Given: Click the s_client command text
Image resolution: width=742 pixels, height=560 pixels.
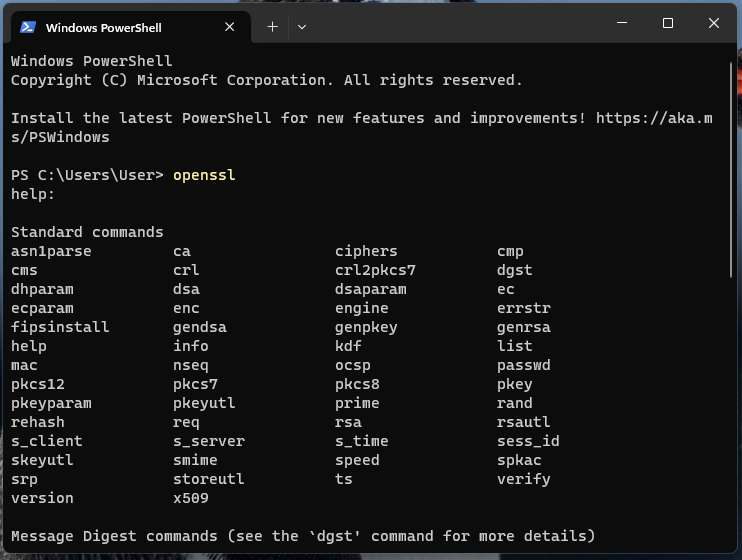Looking at the screenshot, I should tap(47, 441).
